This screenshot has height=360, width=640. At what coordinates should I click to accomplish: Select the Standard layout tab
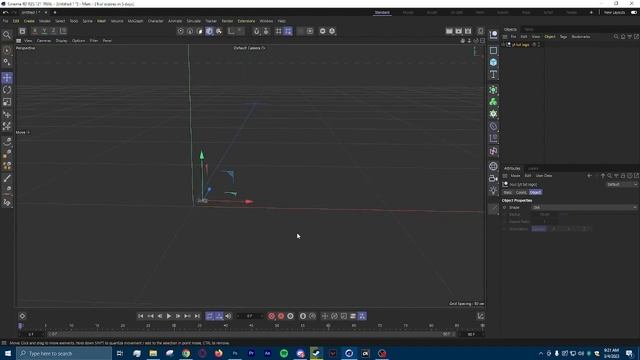[x=382, y=13]
